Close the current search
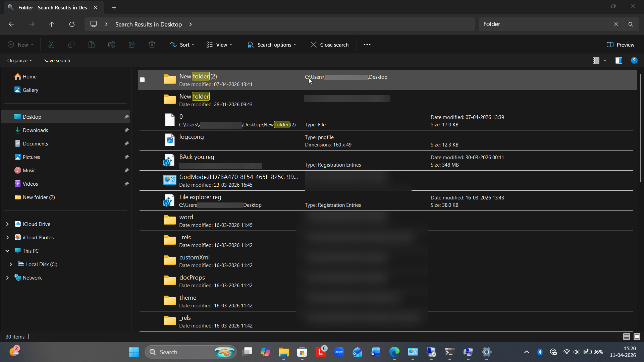The width and height of the screenshot is (644, 362). coord(329,45)
